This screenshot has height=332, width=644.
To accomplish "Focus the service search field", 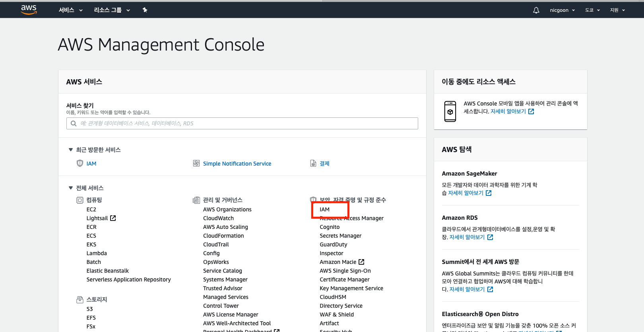I will click(242, 123).
